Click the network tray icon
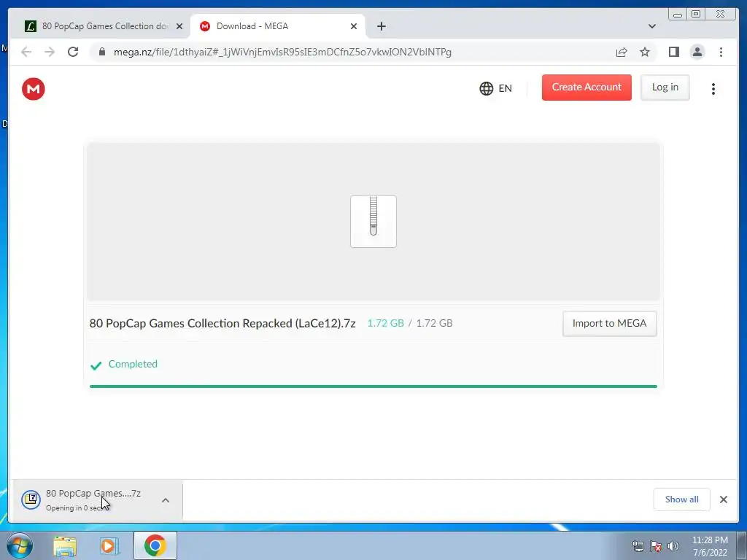Screen dimensions: 747x560 point(638,546)
